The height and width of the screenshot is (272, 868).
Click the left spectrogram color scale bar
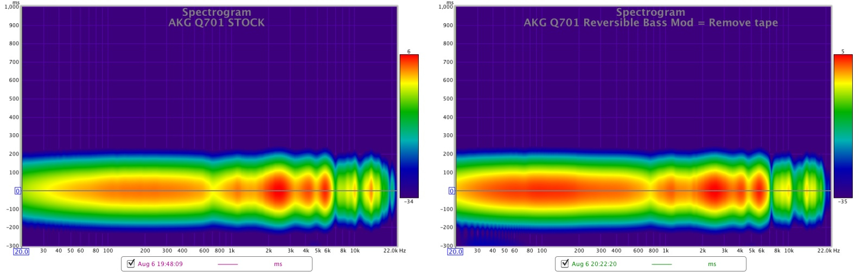point(409,126)
